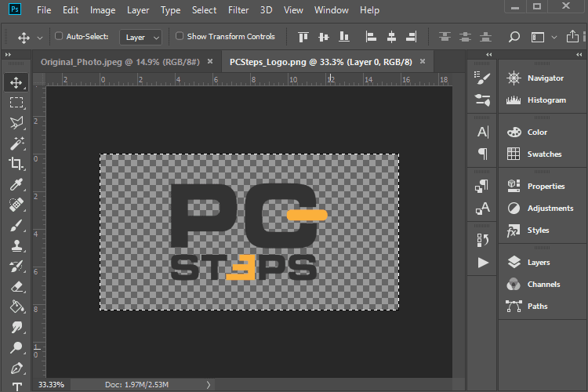Click the Share image icon

pyautogui.click(x=572, y=36)
